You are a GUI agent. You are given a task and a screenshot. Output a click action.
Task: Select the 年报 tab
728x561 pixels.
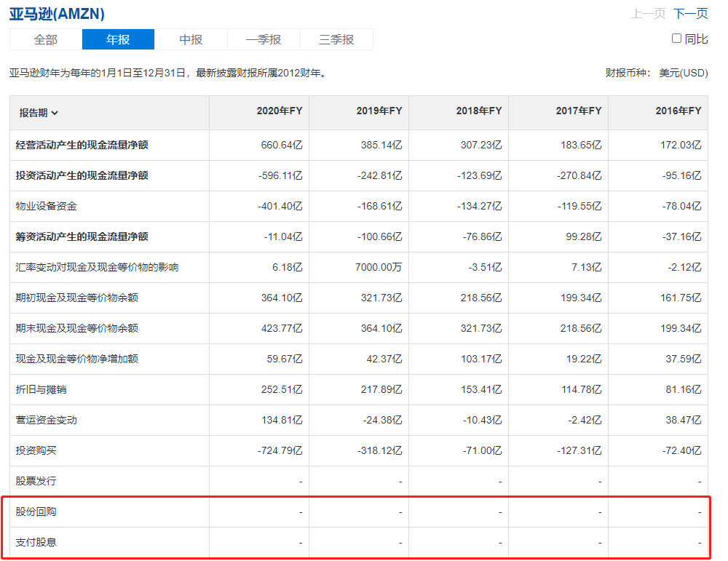[x=118, y=39]
